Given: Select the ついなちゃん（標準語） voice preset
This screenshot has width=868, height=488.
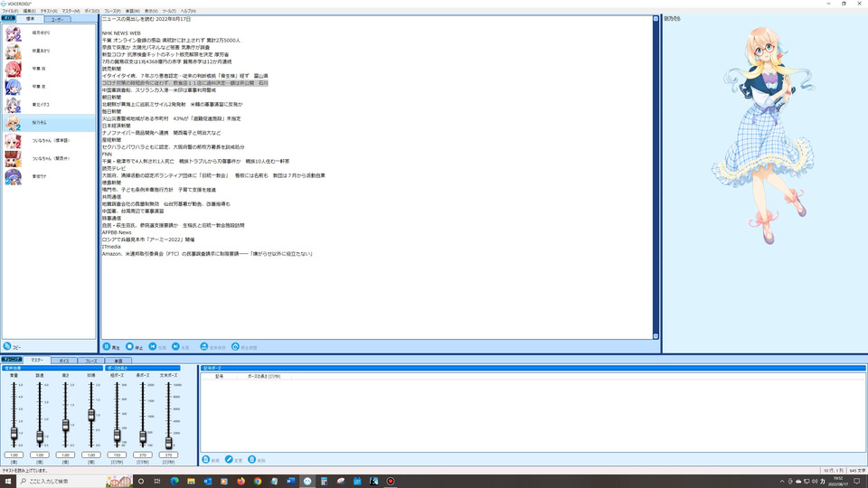Looking at the screenshot, I should pyautogui.click(x=49, y=141).
